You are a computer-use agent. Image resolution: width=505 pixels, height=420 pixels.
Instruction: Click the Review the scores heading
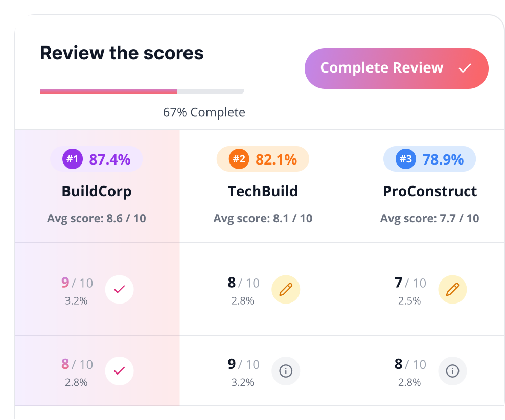tap(122, 53)
